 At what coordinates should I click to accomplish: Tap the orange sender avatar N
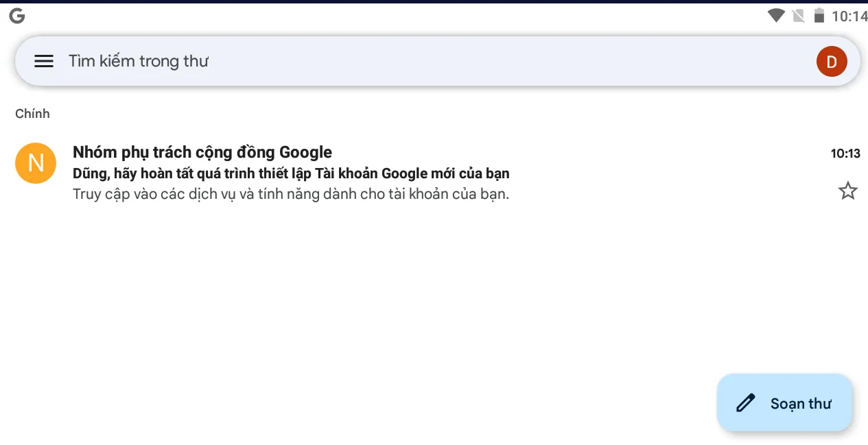[36, 163]
